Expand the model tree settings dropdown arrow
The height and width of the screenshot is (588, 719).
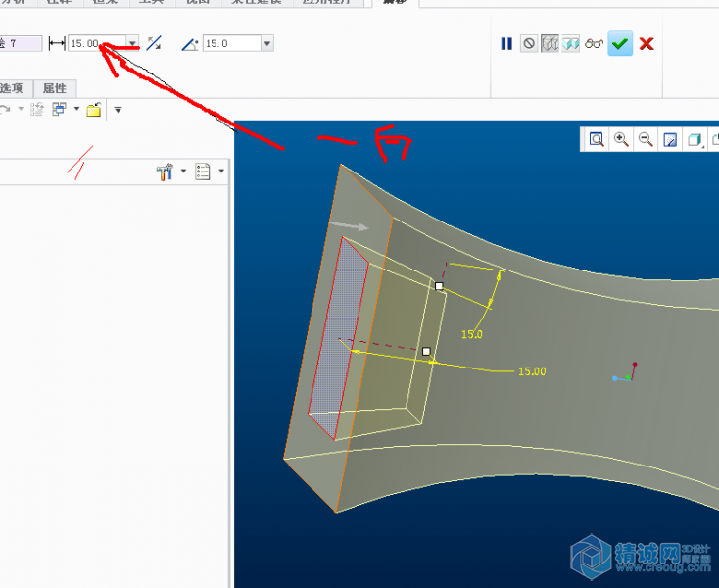coord(183,171)
